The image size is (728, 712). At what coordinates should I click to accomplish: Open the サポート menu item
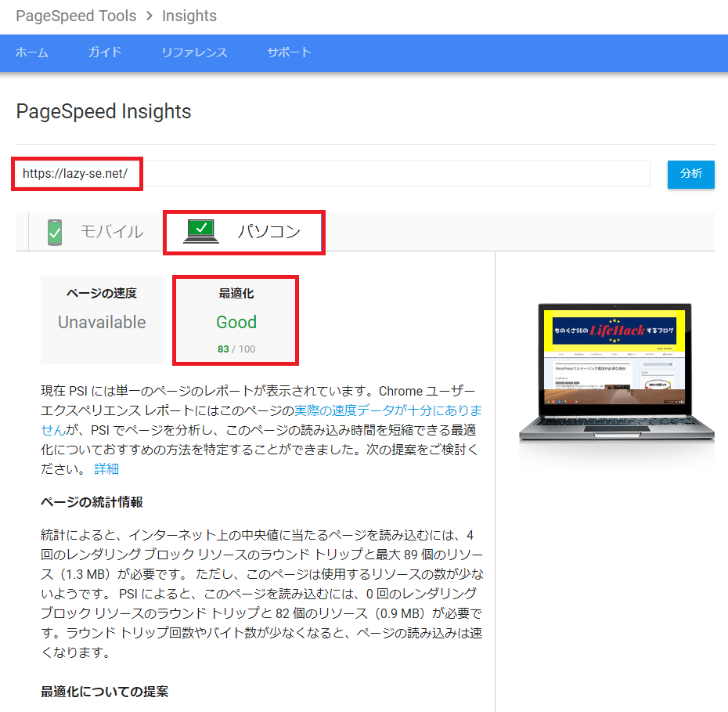point(289,52)
